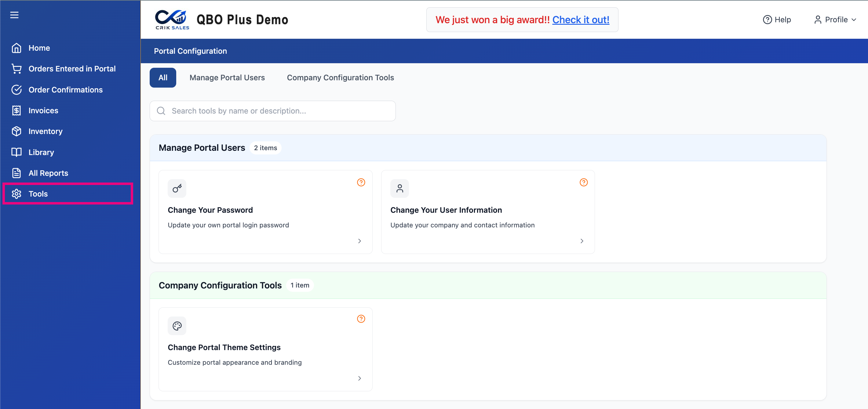Focus the Search tools by name field
Screen dimensions: 868x409
(x=273, y=111)
